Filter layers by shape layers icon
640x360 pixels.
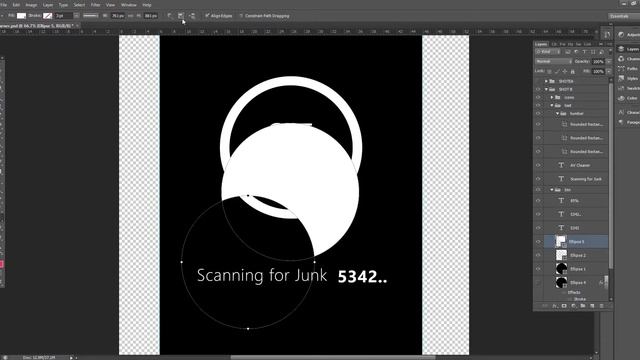(593, 52)
